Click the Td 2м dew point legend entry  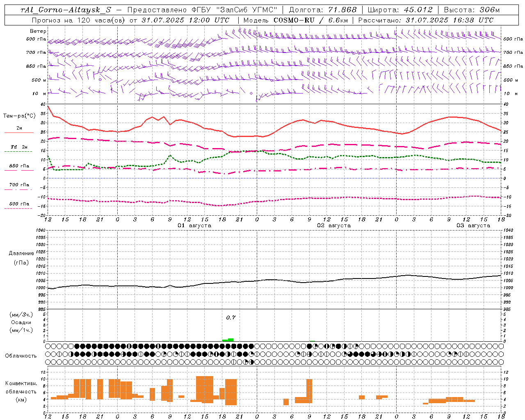click(x=19, y=147)
